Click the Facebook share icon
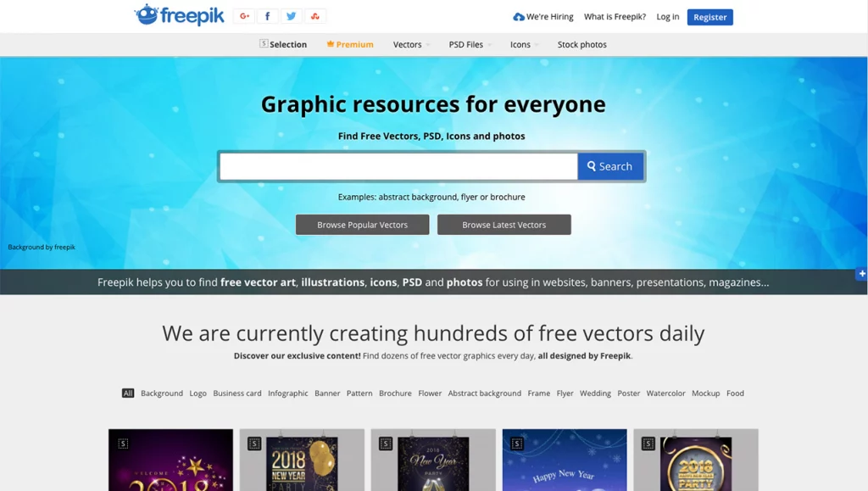Viewport: 868px width, 491px height. point(267,16)
